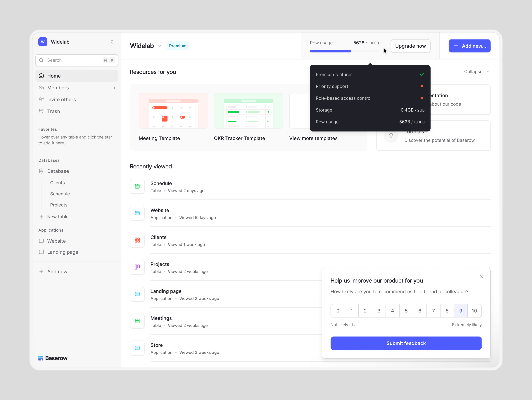Image resolution: width=532 pixels, height=400 pixels.
Task: Click View more templates
Action: 313,139
